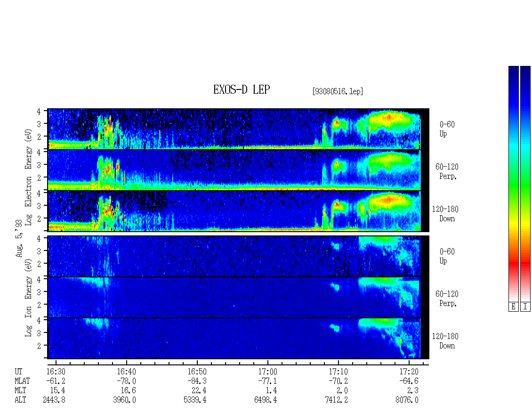Click the MLAT value -78.0

pos(126,381)
